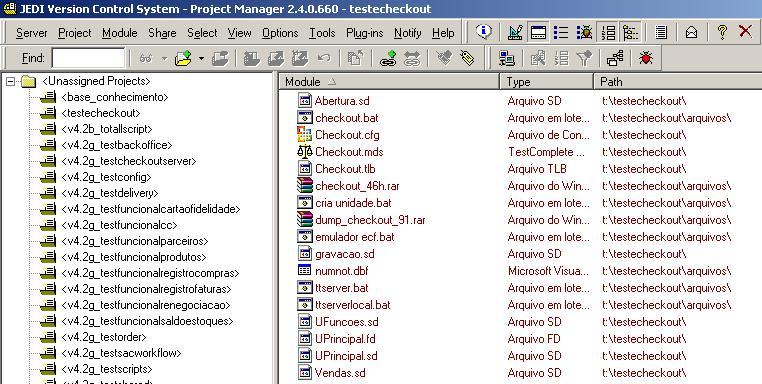This screenshot has height=384, width=762.
Task: Click the chain link with green plus icon
Action: click(x=388, y=59)
